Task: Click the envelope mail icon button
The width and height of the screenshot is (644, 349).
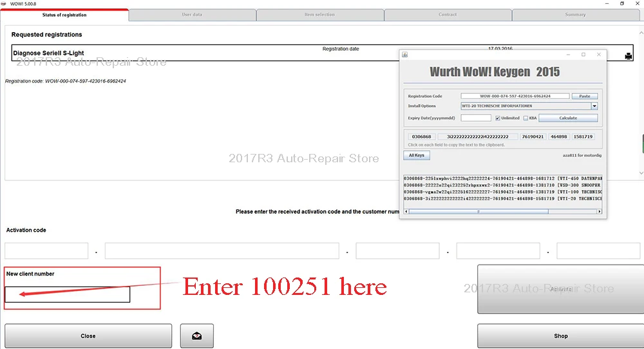Action: coord(196,336)
